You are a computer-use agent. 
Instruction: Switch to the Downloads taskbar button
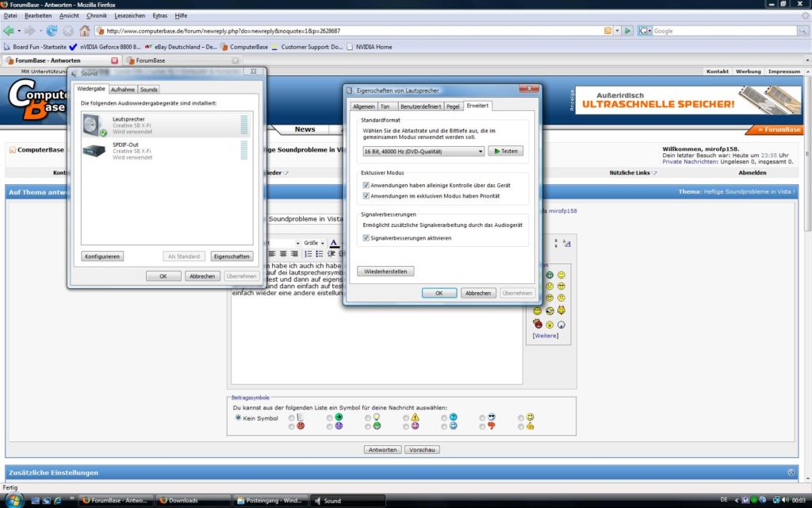point(193,500)
